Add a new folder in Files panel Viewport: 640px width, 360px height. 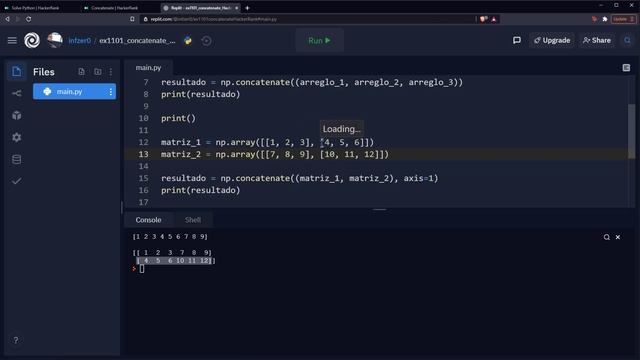(98, 72)
